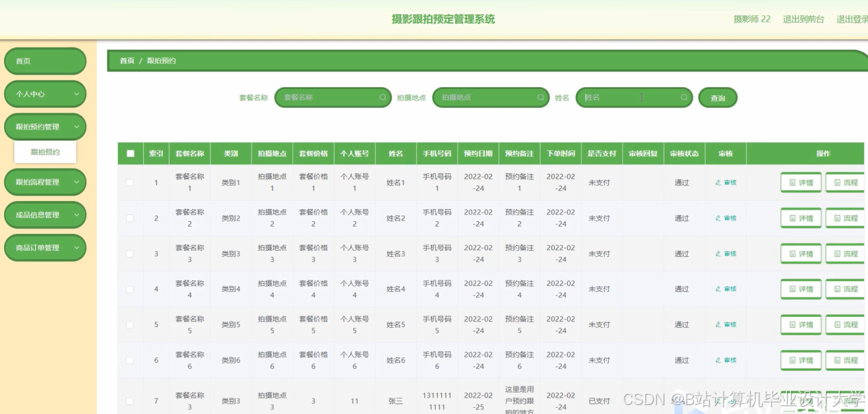The width and height of the screenshot is (868, 414).
Task: Open 详情 for row 1
Action: tap(801, 182)
